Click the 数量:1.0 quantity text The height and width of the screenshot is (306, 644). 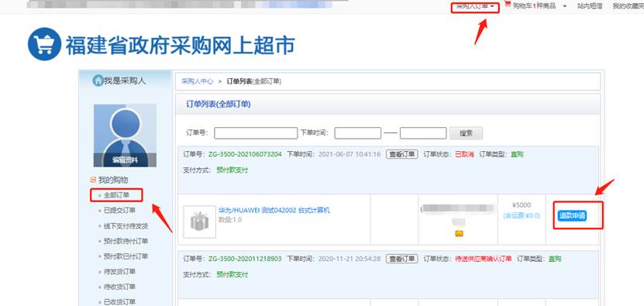click(230, 220)
